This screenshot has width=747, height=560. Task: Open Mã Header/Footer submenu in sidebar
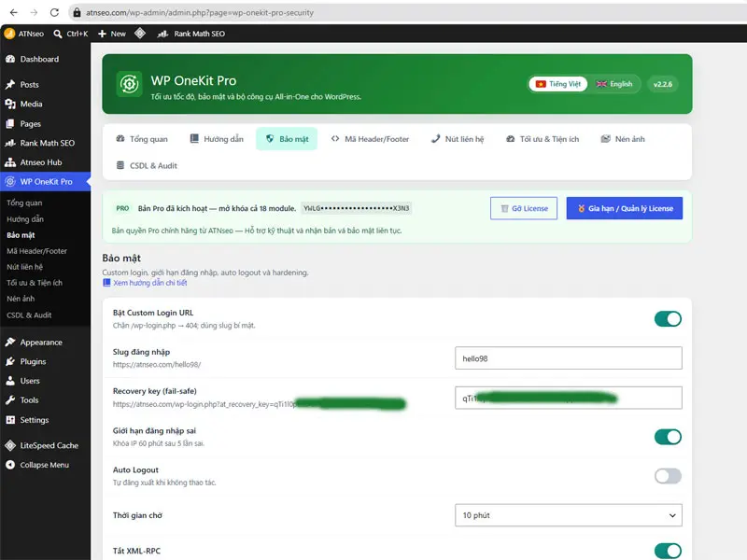(x=36, y=251)
